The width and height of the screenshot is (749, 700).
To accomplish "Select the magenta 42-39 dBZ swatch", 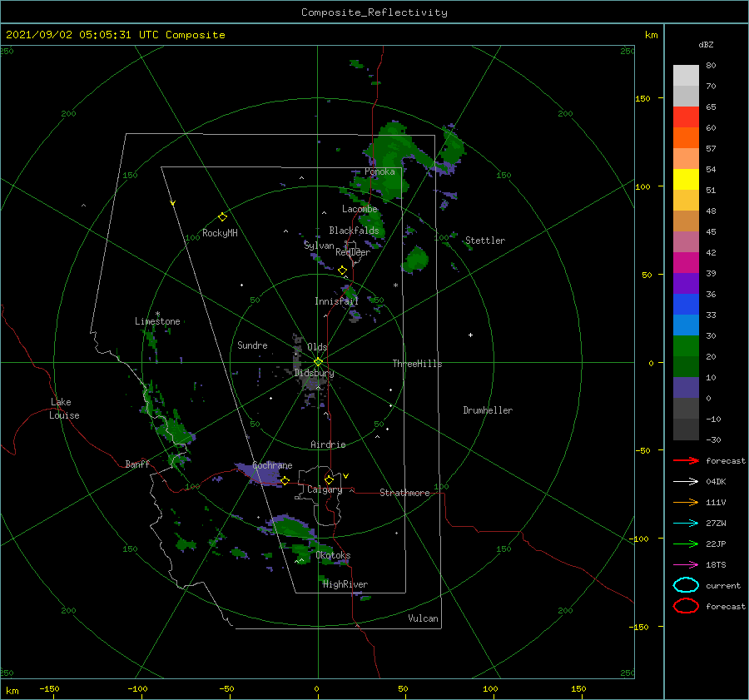I will [686, 262].
